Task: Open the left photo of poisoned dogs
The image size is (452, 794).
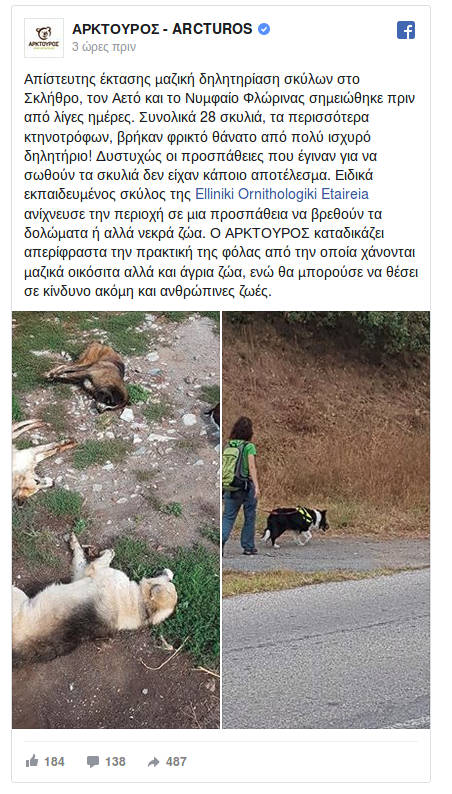Action: (116, 520)
